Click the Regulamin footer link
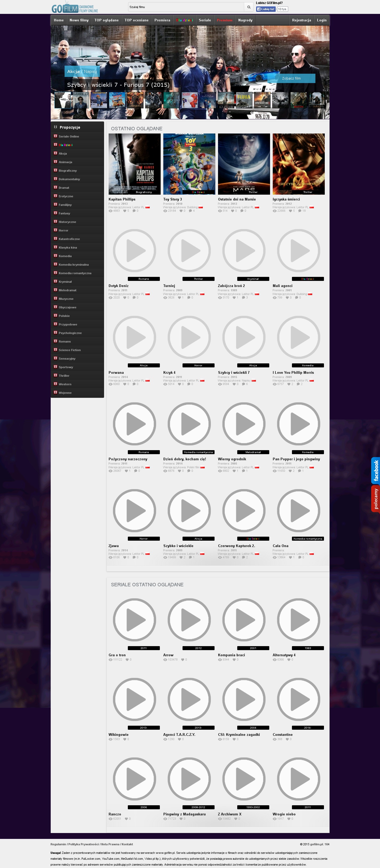Image resolution: width=380 pixels, height=868 pixels. (58, 844)
